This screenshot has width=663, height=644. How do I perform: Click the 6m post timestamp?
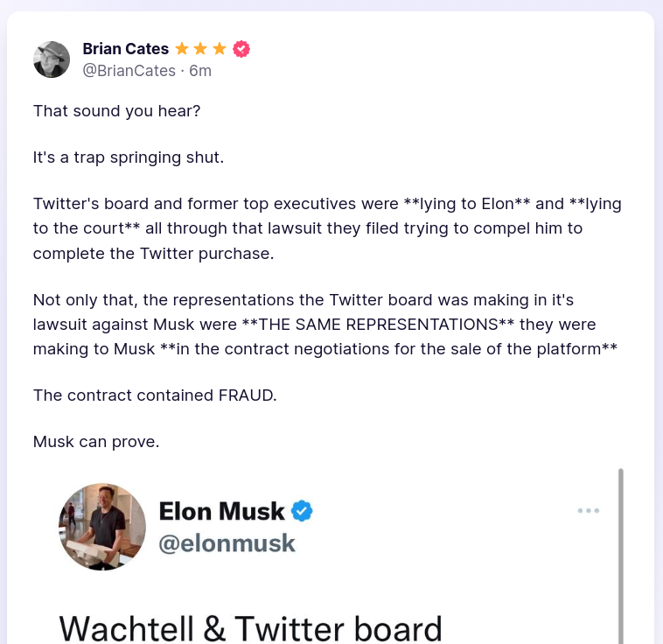click(200, 71)
